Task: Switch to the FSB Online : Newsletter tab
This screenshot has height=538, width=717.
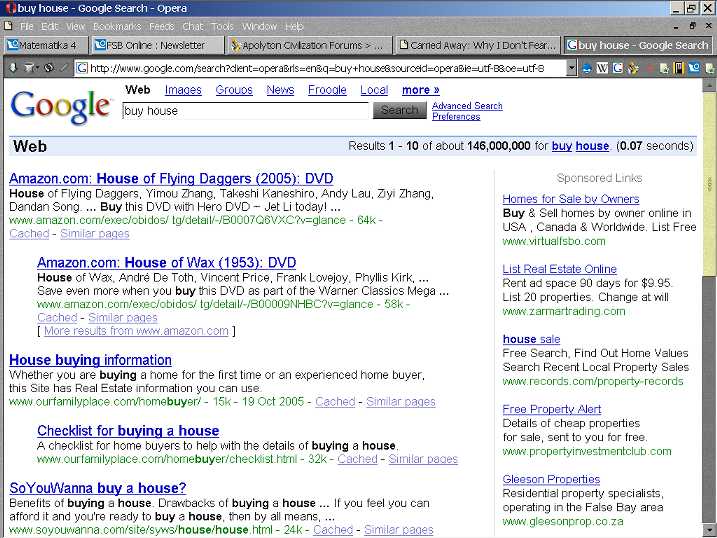Action: pos(150,45)
